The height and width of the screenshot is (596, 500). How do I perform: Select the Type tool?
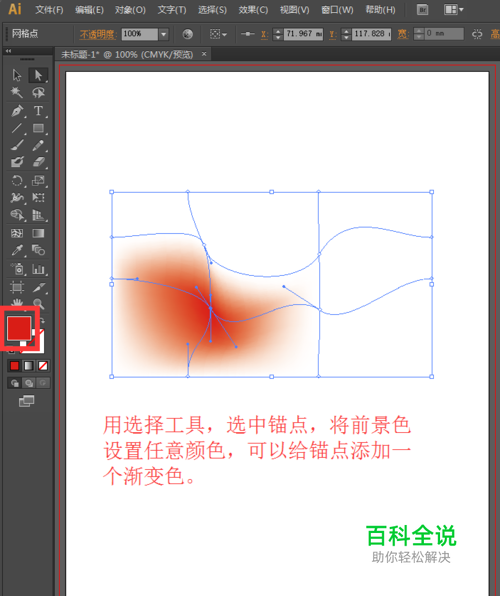[x=38, y=111]
